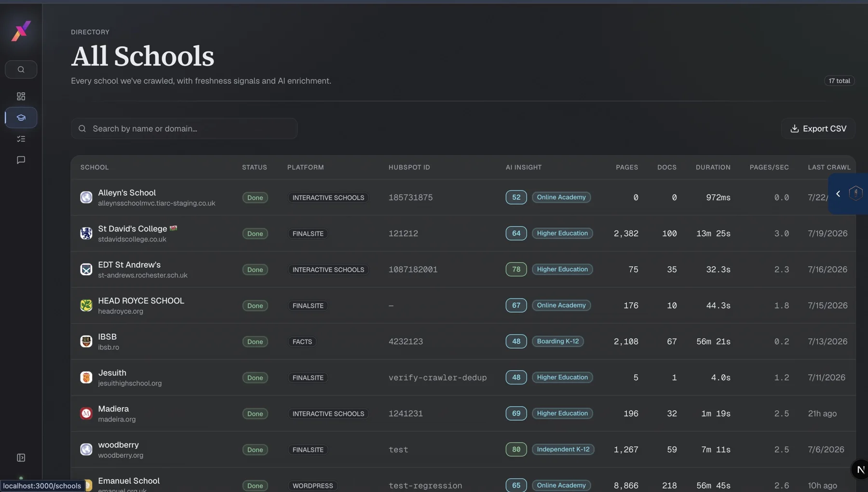This screenshot has width=868, height=492.
Task: Open the tasks checklist icon
Action: tap(21, 139)
